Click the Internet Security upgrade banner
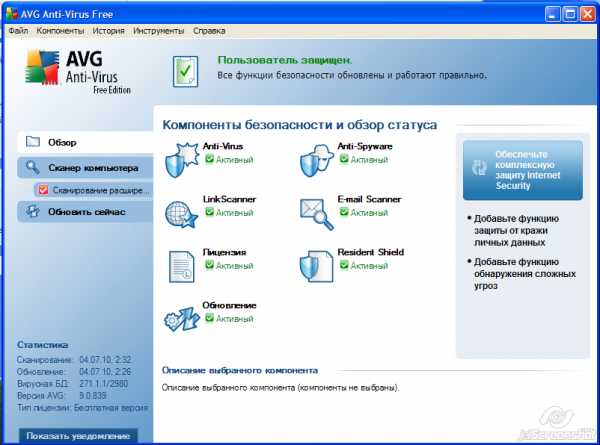This screenshot has height=445, width=600. pyautogui.click(x=523, y=170)
